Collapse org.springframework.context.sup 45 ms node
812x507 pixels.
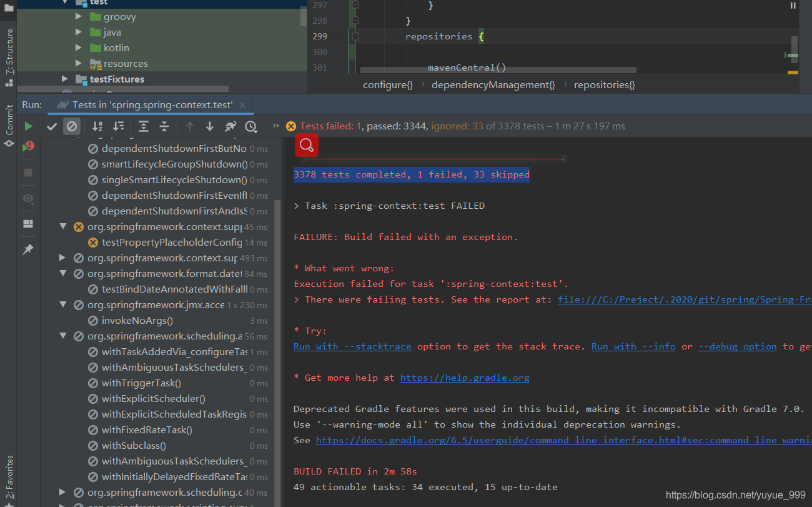(63, 227)
